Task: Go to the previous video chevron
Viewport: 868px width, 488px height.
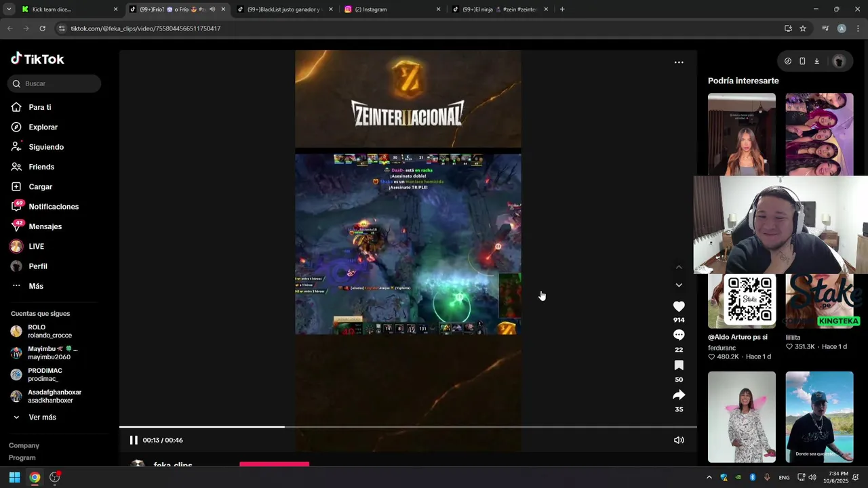Action: [x=679, y=267]
